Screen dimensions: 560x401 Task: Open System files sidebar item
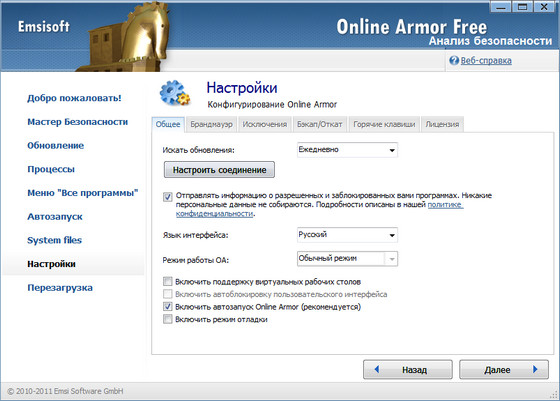[54, 240]
